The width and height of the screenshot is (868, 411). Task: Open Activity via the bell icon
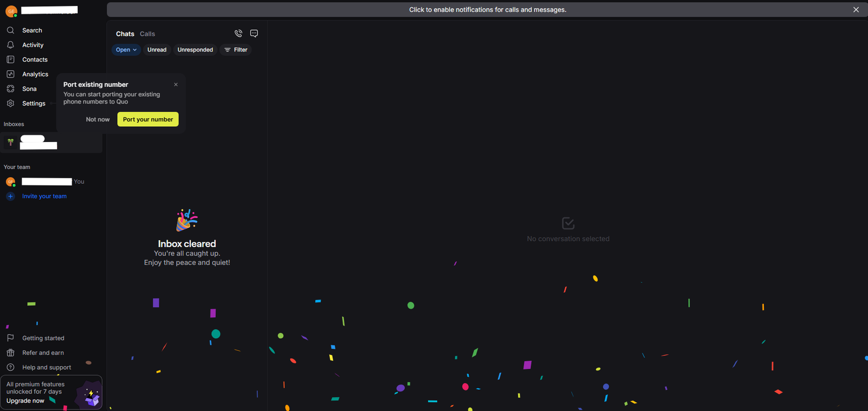10,45
